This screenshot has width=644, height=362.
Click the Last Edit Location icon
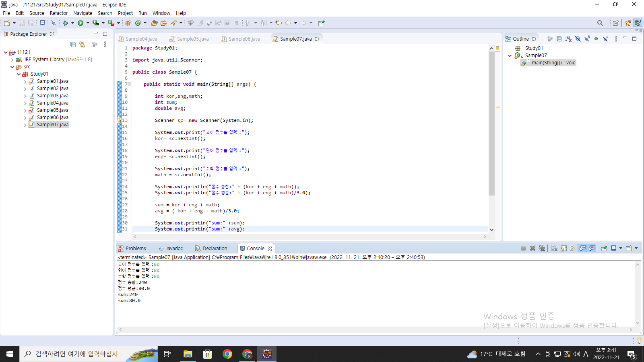point(279,23)
